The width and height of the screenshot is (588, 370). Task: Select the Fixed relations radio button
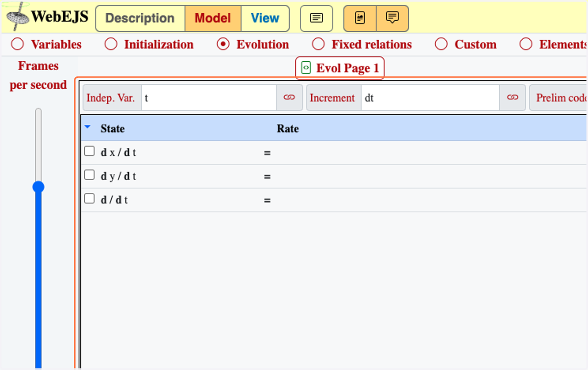pyautogui.click(x=318, y=44)
